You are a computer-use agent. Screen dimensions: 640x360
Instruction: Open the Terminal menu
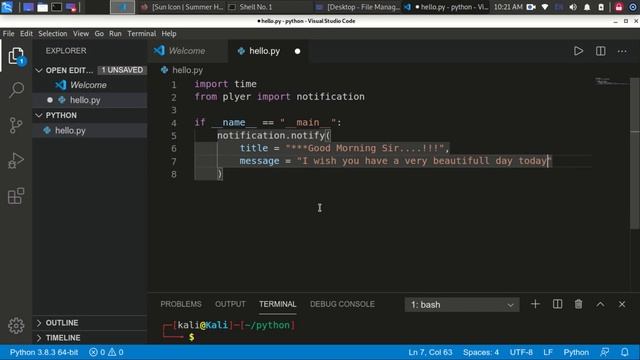pos(142,33)
